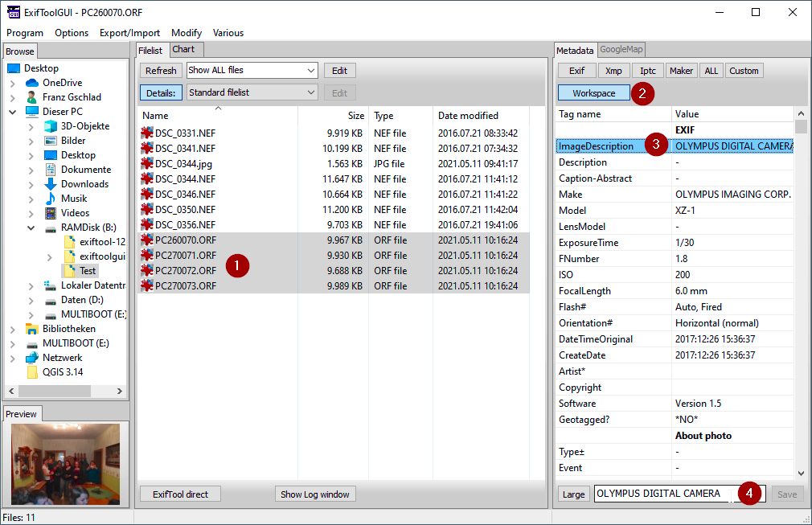Click the Franz Gschlad user icon
The height and width of the screenshot is (525, 812).
point(32,97)
